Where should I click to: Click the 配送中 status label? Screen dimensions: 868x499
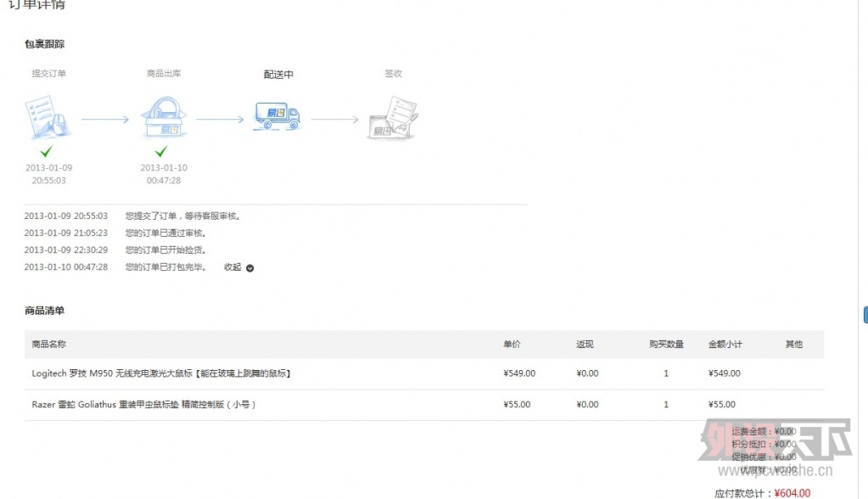pyautogui.click(x=278, y=74)
